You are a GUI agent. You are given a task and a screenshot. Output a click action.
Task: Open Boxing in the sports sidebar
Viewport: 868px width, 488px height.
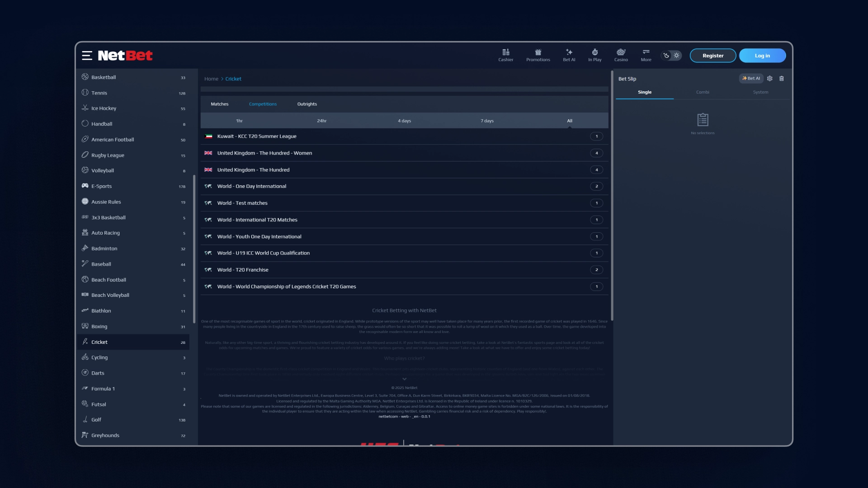[133, 326]
